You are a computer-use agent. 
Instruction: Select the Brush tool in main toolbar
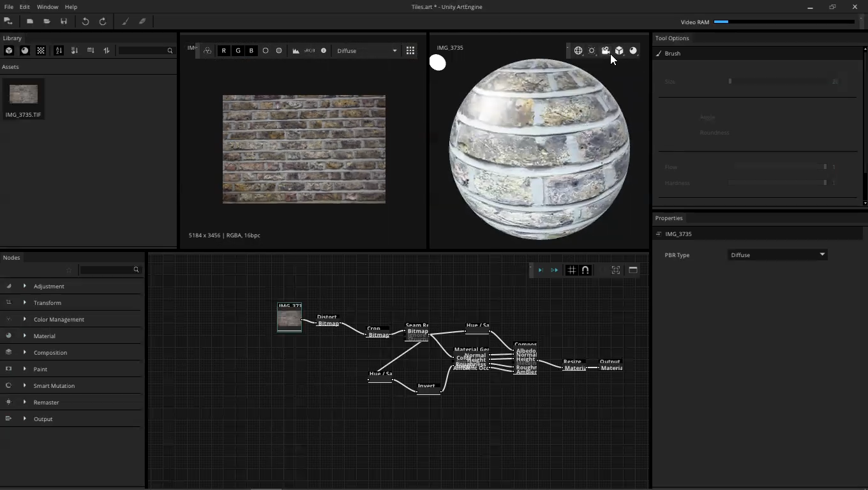click(x=125, y=22)
